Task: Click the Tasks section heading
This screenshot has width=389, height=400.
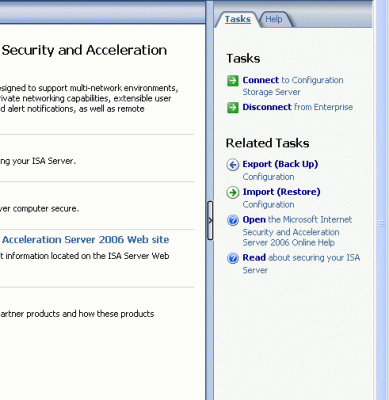Action: 243,59
